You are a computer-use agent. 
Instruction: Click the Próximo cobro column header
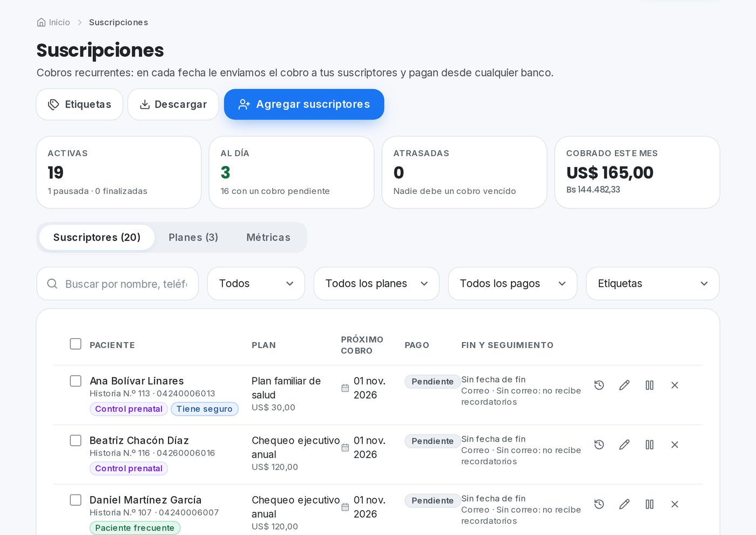click(x=362, y=345)
